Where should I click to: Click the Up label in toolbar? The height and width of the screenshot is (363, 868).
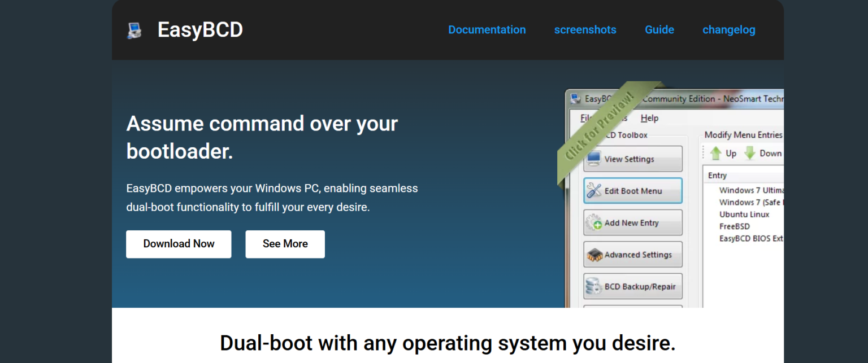[731, 154]
